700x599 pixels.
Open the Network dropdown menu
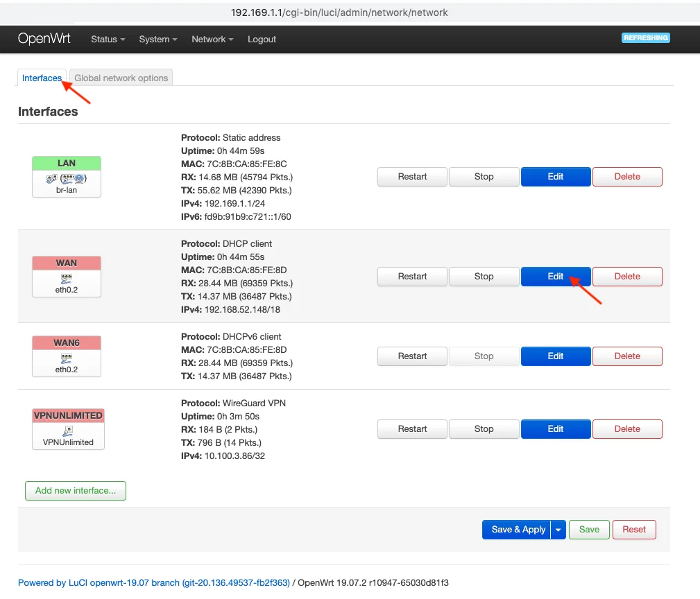[212, 40]
